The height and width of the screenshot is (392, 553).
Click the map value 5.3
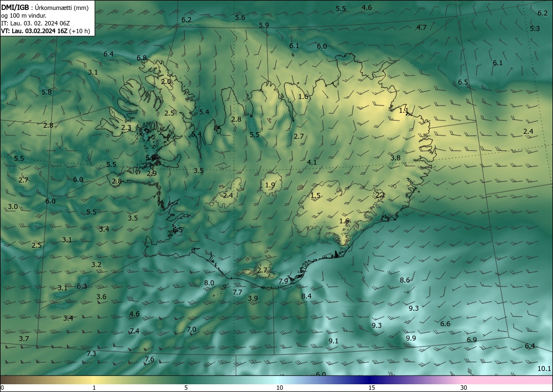pos(535,29)
